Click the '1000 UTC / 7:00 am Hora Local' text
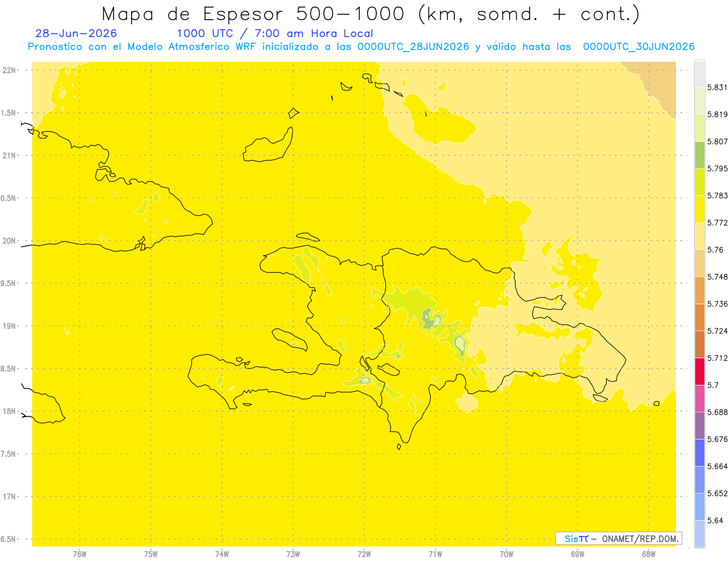728x562 pixels. 275,34
